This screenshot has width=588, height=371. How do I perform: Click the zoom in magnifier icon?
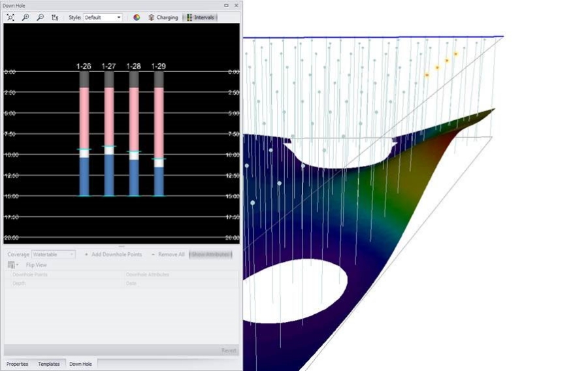25,18
